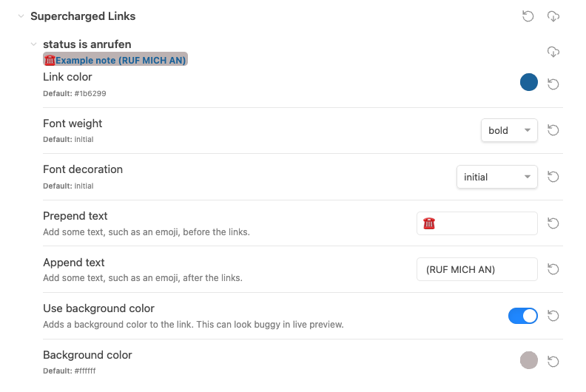Click the Supercharged Links header download icon

coord(553,16)
